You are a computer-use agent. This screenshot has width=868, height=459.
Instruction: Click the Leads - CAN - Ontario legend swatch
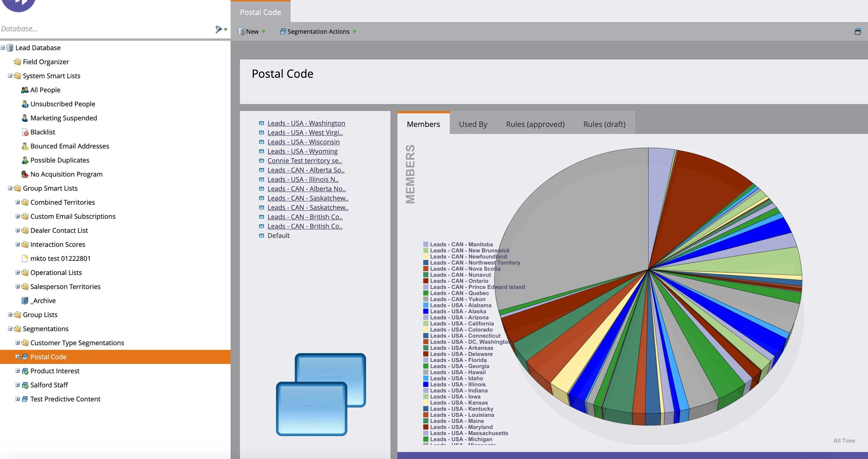426,281
